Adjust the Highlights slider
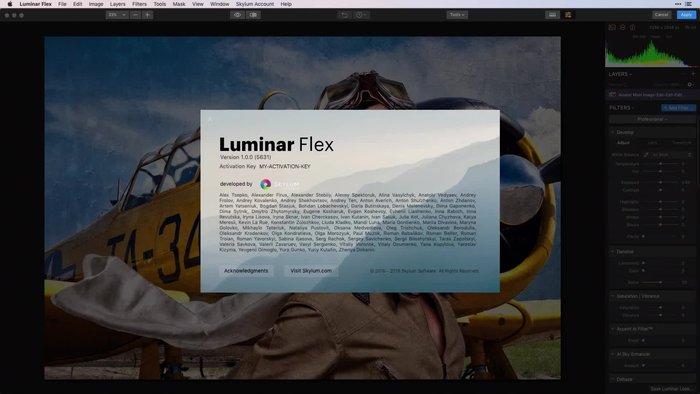Image resolution: width=700 pixels, height=394 pixels. 660,202
